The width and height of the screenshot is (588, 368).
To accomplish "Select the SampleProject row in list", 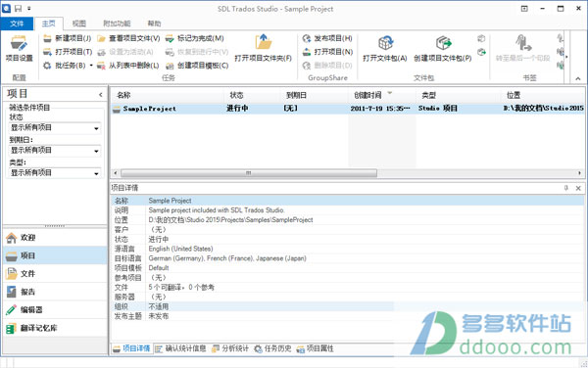I will (x=347, y=109).
